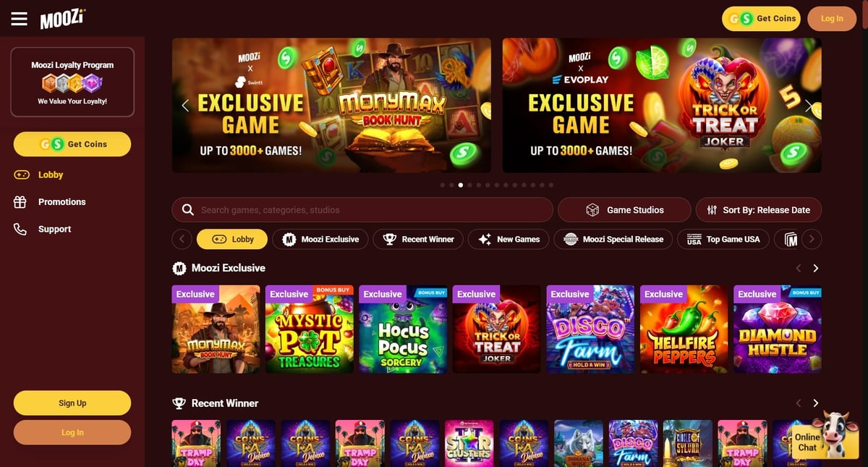Click the Promotions gift icon
868x467 pixels.
coord(20,202)
